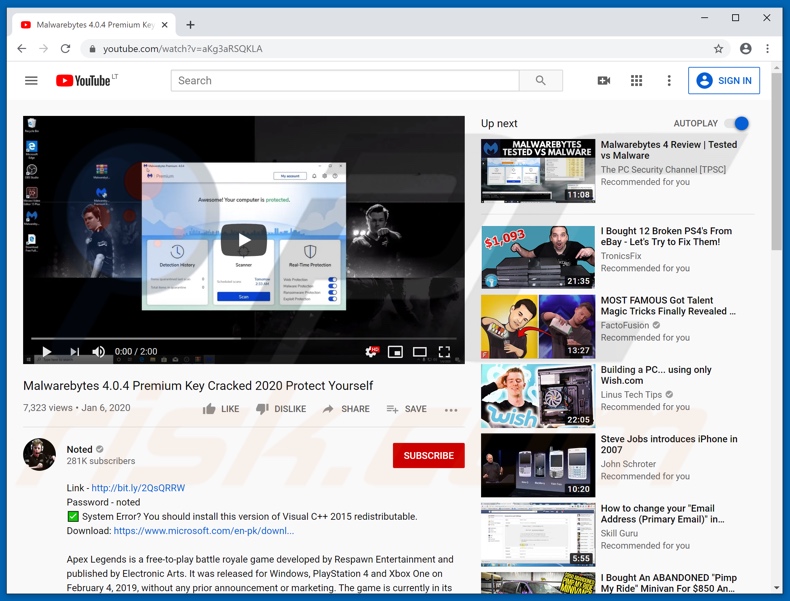This screenshot has width=790, height=601.
Task: Dislike the video
Action: tap(281, 409)
